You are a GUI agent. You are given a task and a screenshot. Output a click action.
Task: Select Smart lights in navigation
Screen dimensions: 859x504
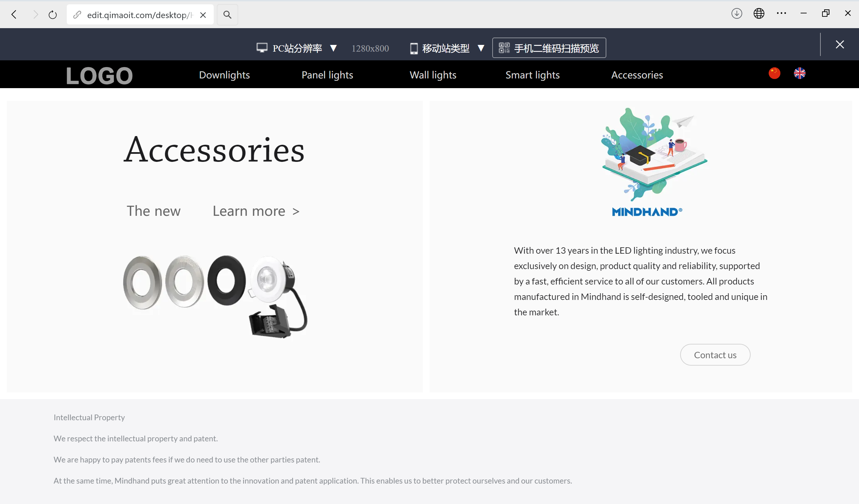point(533,75)
